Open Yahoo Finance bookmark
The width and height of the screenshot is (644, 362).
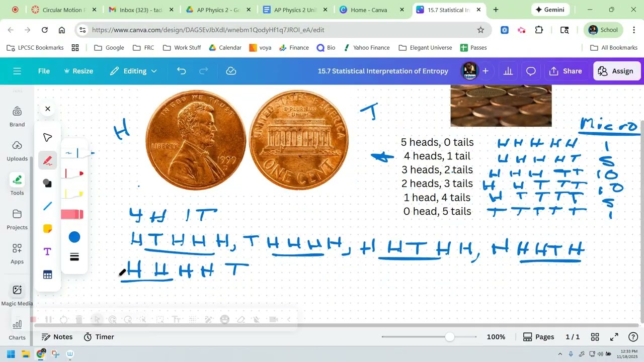366,48
